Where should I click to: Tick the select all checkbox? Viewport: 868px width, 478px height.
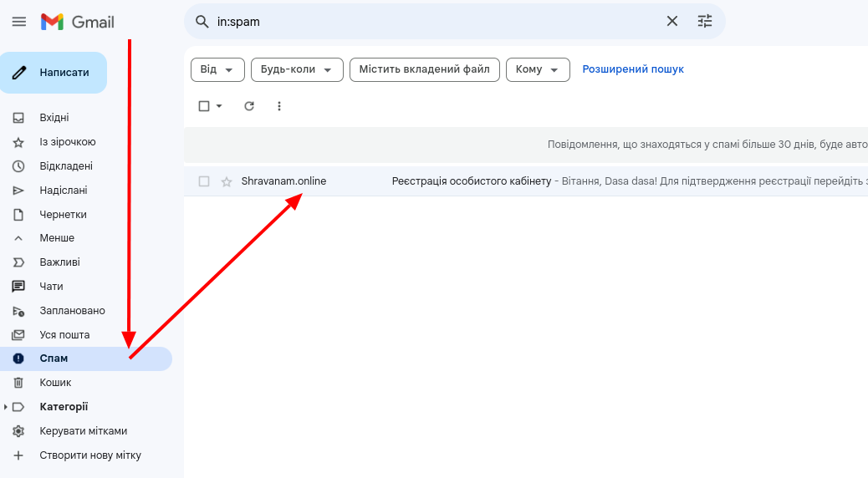204,106
